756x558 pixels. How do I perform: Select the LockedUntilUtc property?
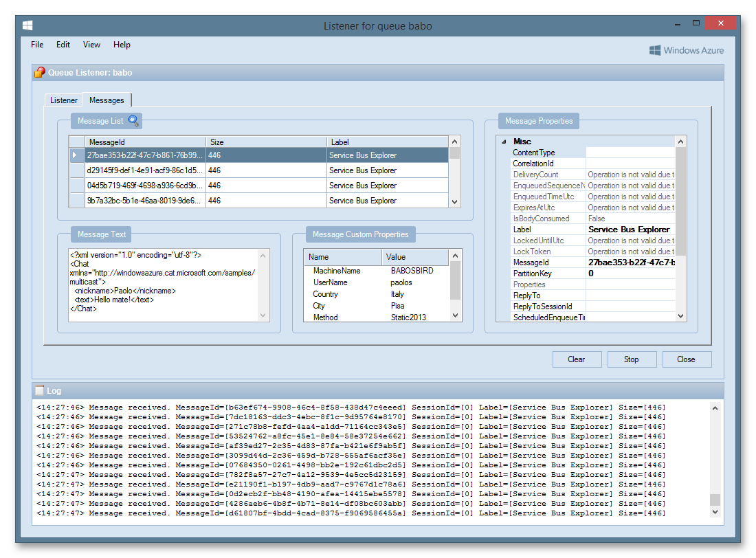point(593,241)
